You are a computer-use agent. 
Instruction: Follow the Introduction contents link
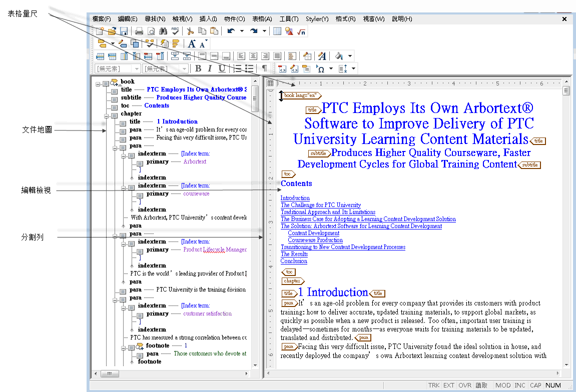pos(295,198)
